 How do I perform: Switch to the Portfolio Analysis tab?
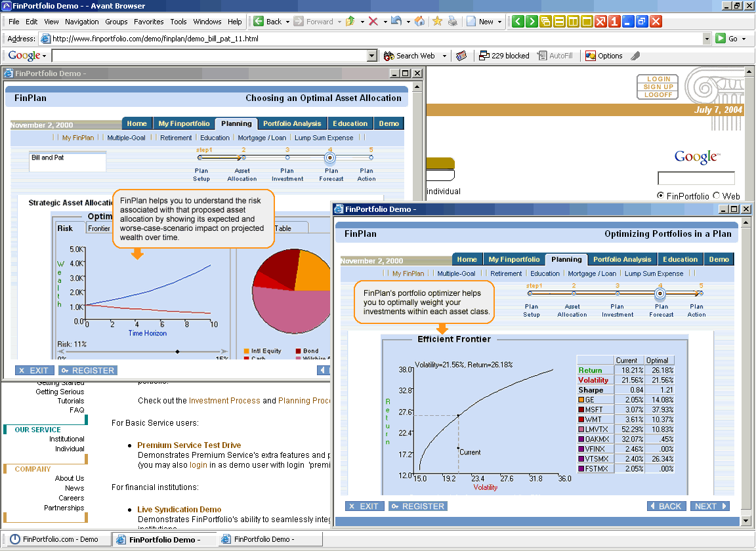(x=621, y=259)
